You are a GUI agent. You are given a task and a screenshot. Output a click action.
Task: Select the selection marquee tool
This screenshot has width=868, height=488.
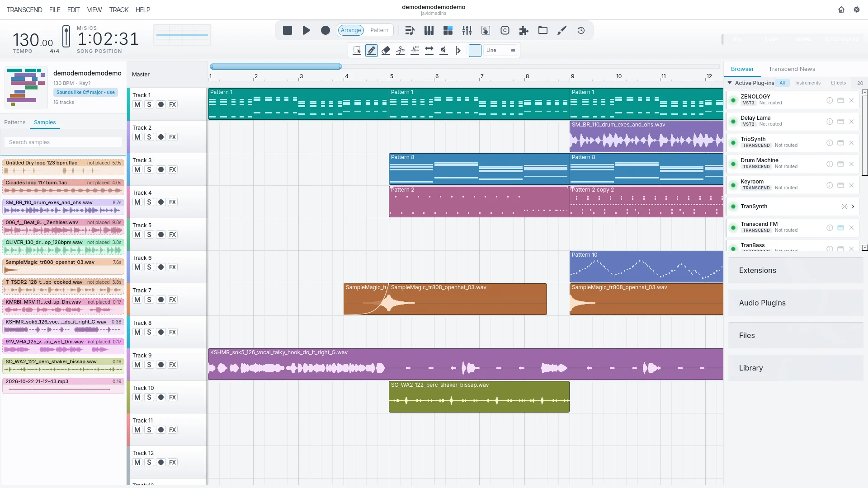point(357,50)
